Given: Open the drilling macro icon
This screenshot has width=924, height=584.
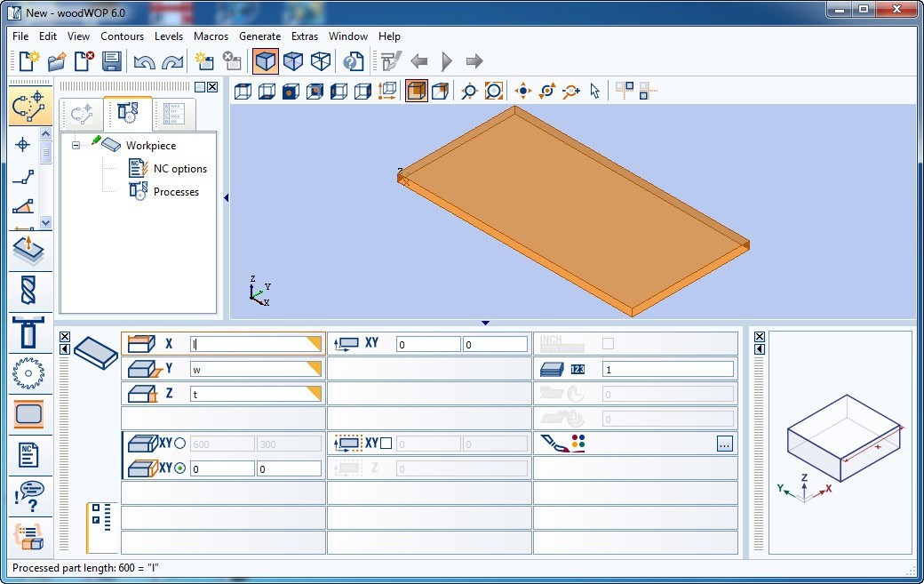Looking at the screenshot, I should [28, 290].
